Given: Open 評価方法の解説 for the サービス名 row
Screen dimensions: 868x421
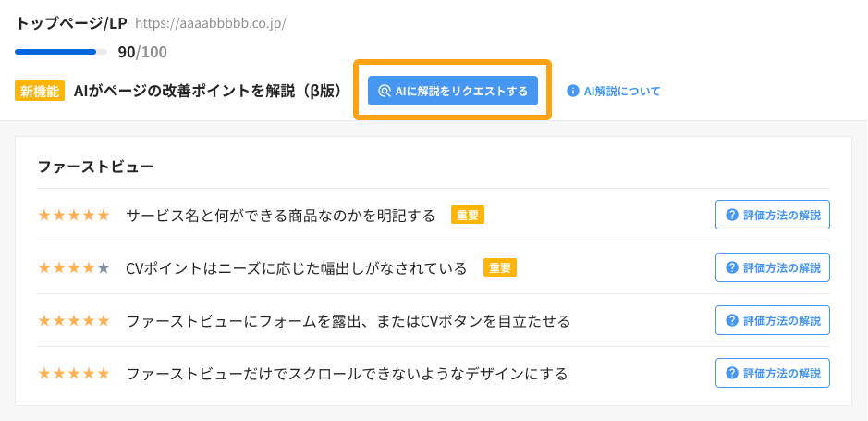Looking at the screenshot, I should point(773,215).
